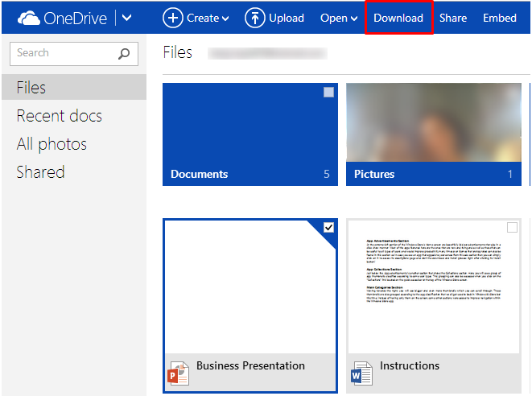Open the dropdown chevron beside the OneDrive logo

tap(126, 18)
